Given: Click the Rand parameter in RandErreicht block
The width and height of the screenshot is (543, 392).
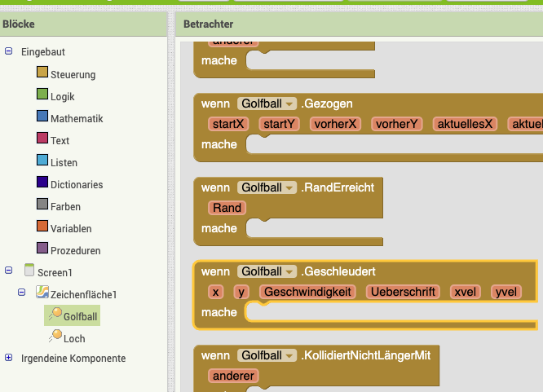Looking at the screenshot, I should [x=227, y=208].
